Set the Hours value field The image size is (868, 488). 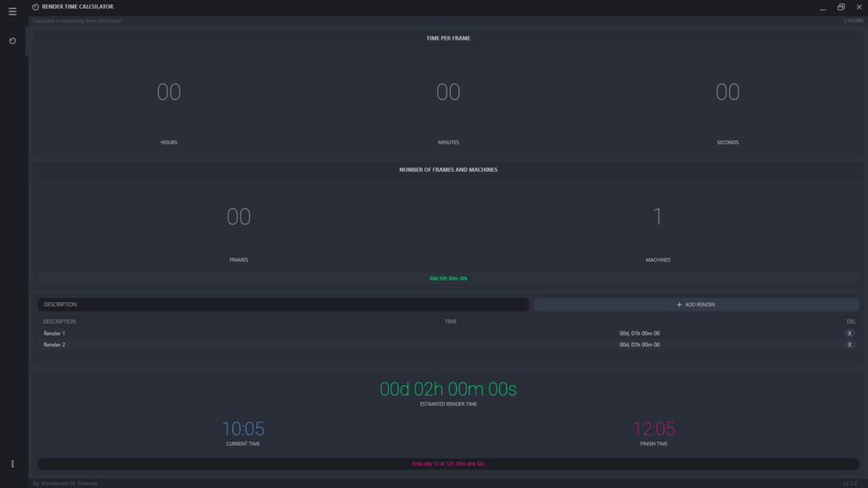click(x=168, y=92)
